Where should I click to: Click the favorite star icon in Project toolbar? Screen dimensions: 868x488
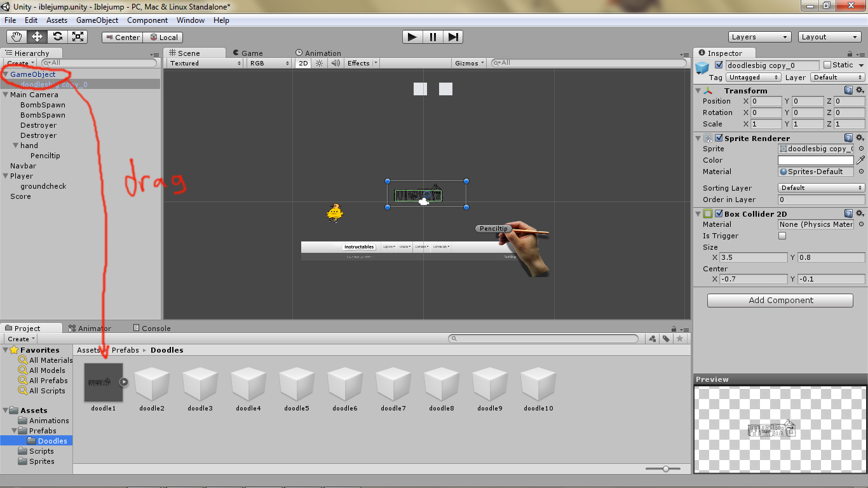[x=680, y=339]
